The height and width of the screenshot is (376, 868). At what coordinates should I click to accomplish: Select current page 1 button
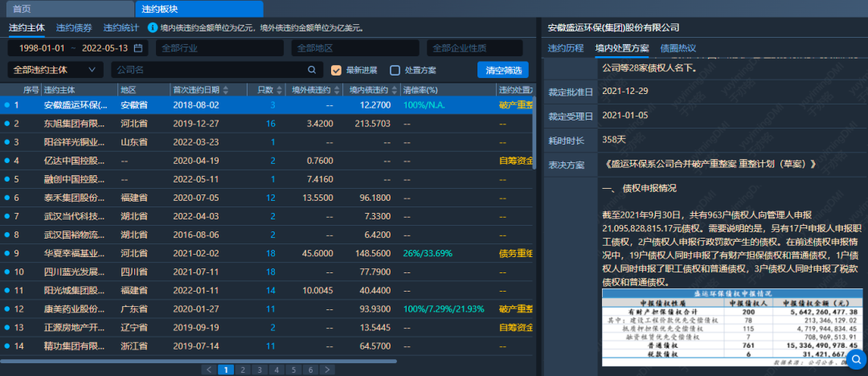pyautogui.click(x=226, y=370)
